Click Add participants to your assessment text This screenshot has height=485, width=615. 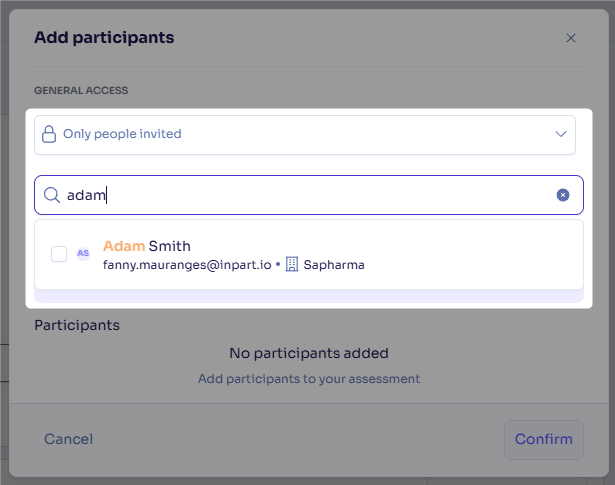(309, 379)
